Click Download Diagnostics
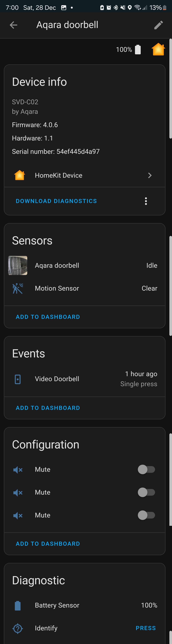The width and height of the screenshot is (172, 644). [56, 201]
